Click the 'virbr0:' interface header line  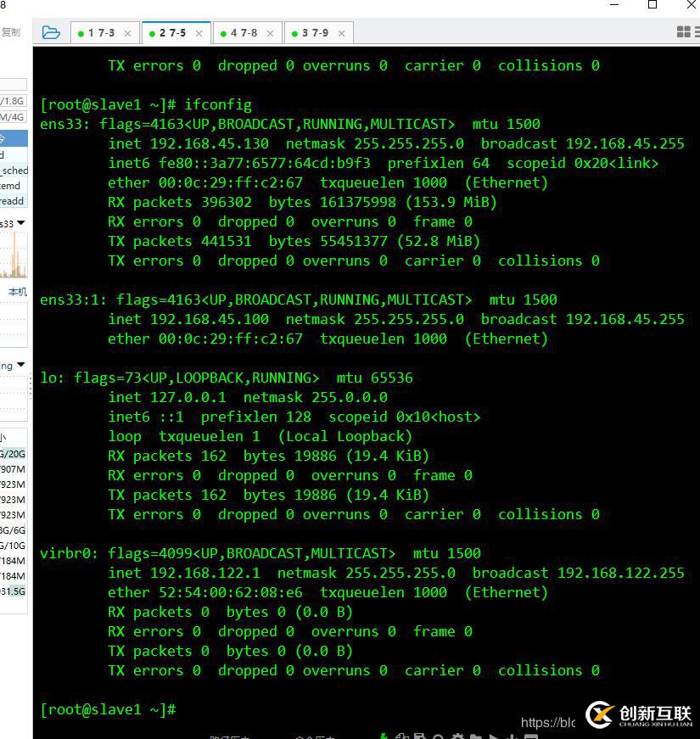[x=260, y=553]
